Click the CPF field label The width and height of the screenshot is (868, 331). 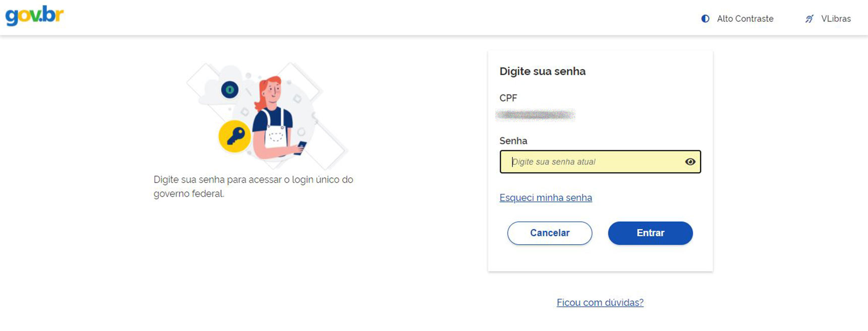(508, 98)
